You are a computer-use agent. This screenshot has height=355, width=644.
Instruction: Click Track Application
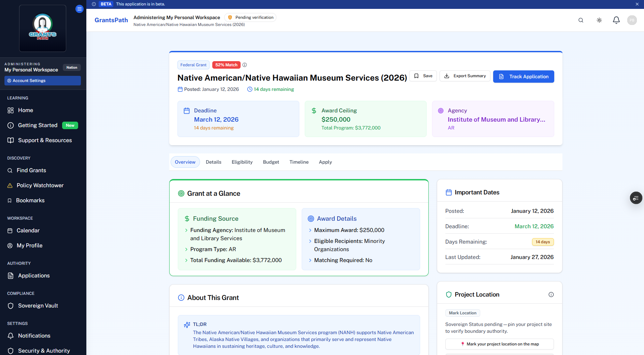[x=524, y=77]
